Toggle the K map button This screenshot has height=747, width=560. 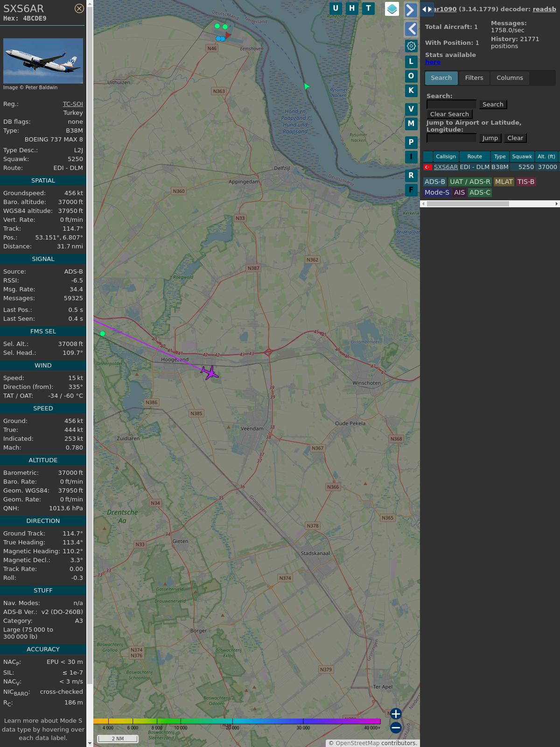tap(411, 91)
